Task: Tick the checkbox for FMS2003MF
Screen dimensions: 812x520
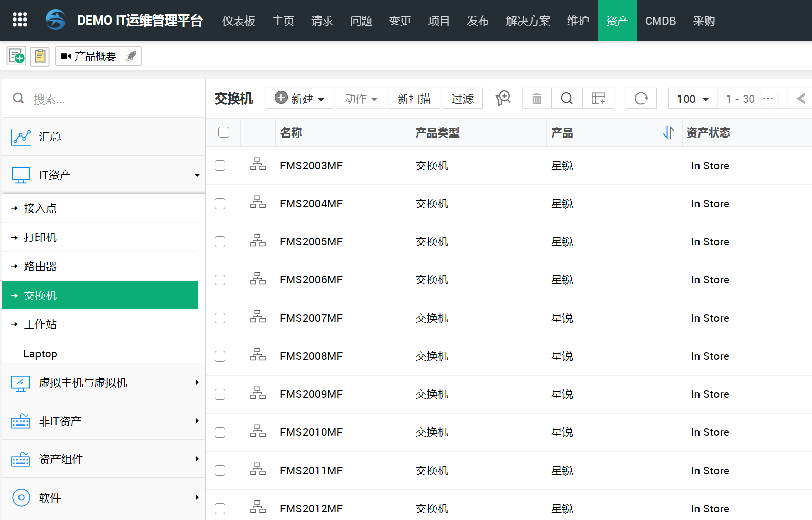Action: coord(220,166)
